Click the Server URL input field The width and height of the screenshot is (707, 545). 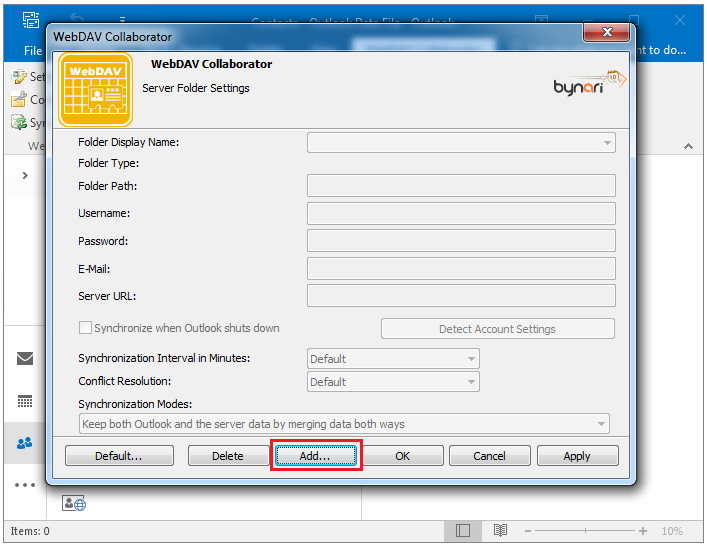tap(461, 296)
